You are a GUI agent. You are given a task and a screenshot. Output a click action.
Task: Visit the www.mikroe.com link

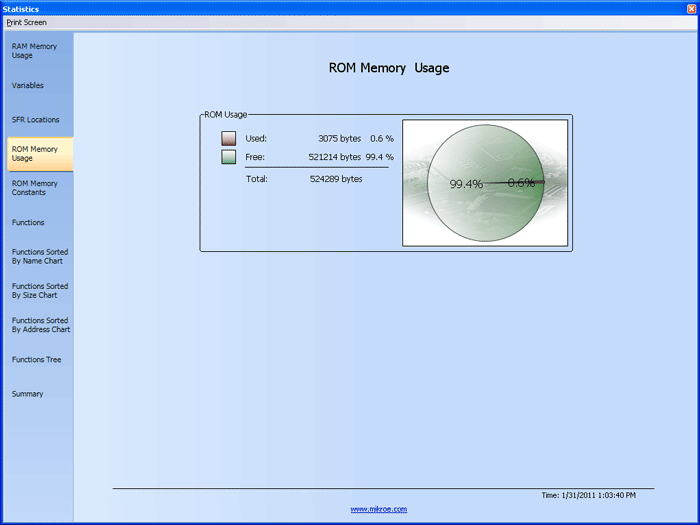tap(379, 509)
